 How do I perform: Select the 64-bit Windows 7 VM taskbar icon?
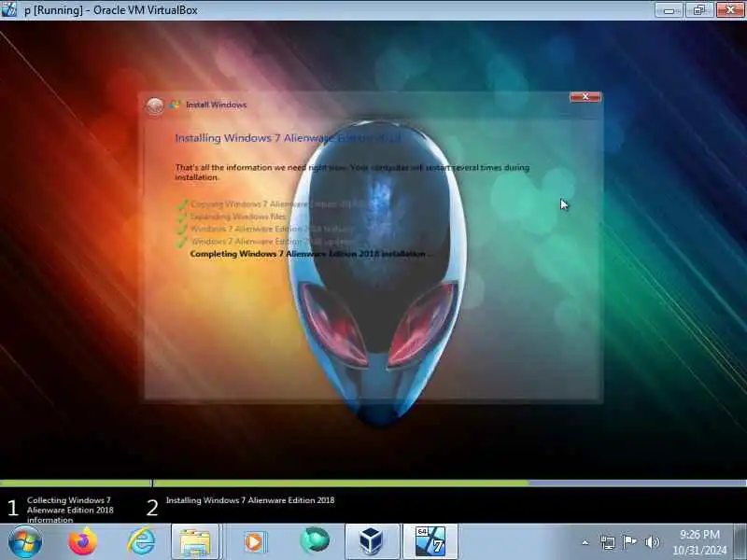pyautogui.click(x=430, y=541)
